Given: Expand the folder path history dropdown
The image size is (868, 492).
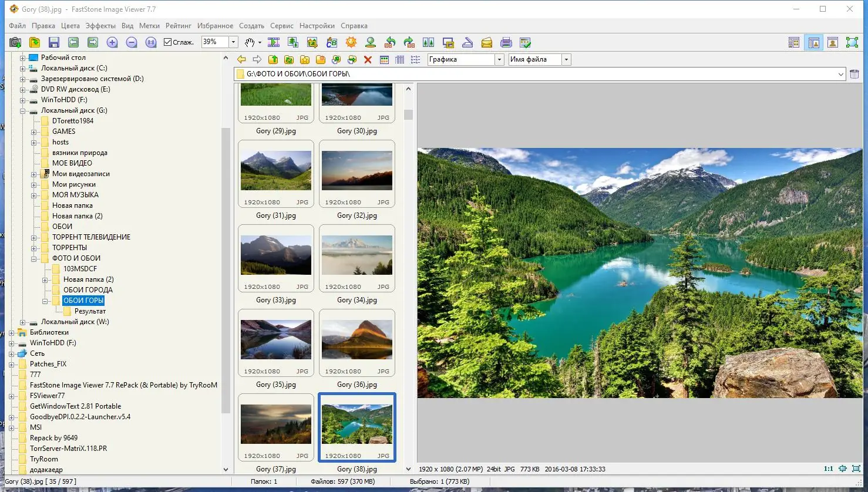Looking at the screenshot, I should coord(841,74).
